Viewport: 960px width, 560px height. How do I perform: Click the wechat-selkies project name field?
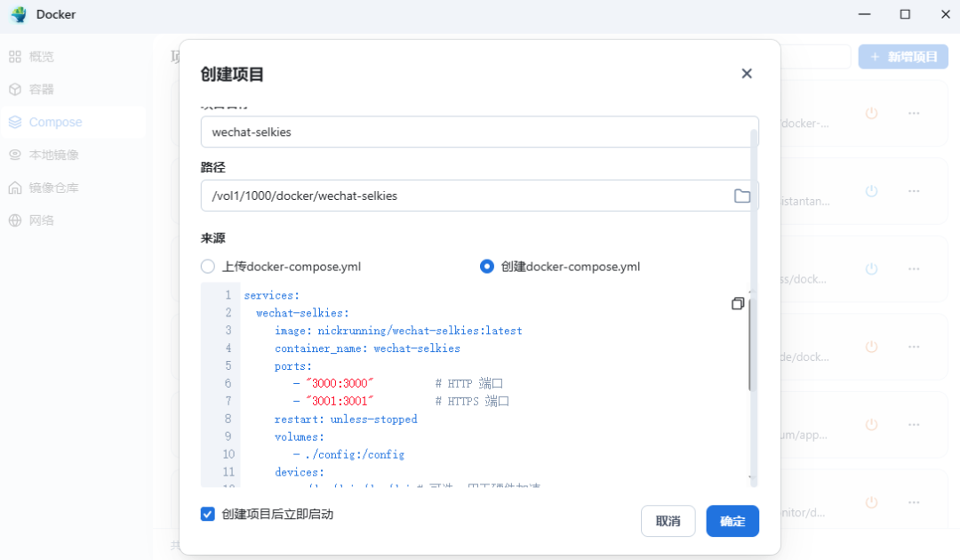(x=479, y=132)
